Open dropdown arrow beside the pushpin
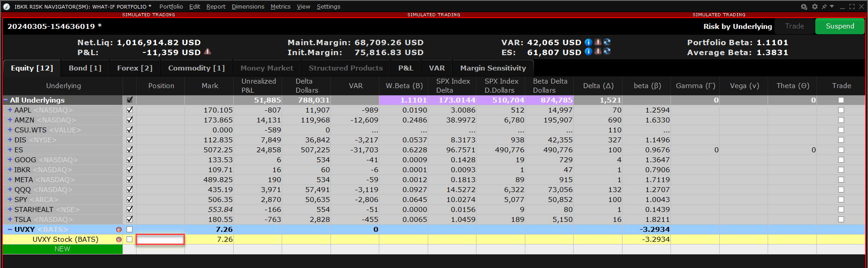The image size is (868, 268). [x=832, y=6]
